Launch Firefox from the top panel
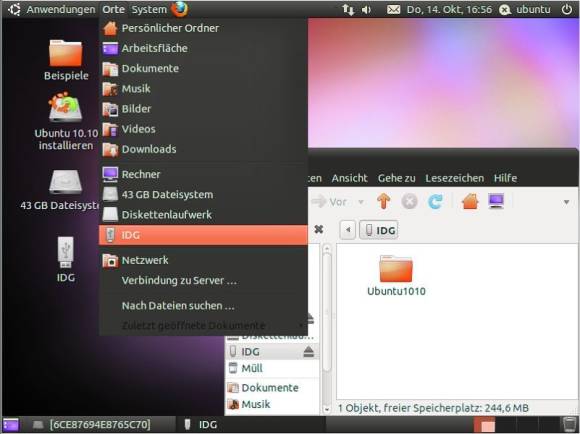This screenshot has width=580, height=434. (179, 9)
